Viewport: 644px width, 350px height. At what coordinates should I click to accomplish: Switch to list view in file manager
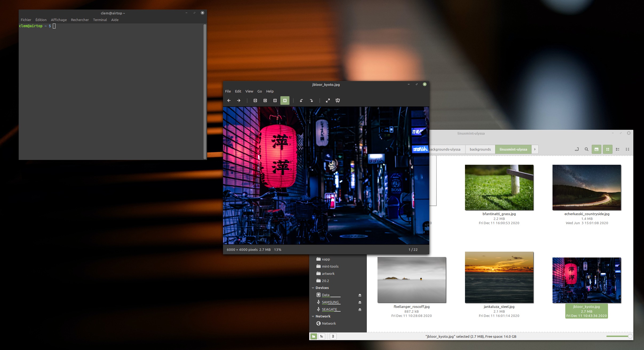tap(617, 149)
